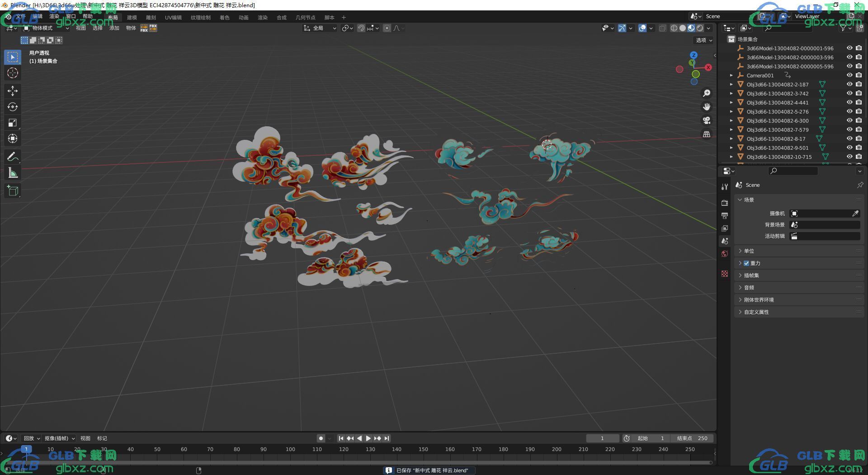
Task: Switch to material preview shading
Action: pos(691,28)
